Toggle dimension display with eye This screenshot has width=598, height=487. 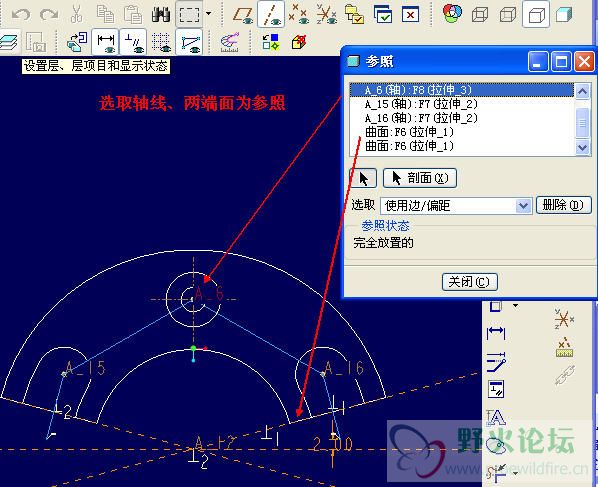click(105, 42)
